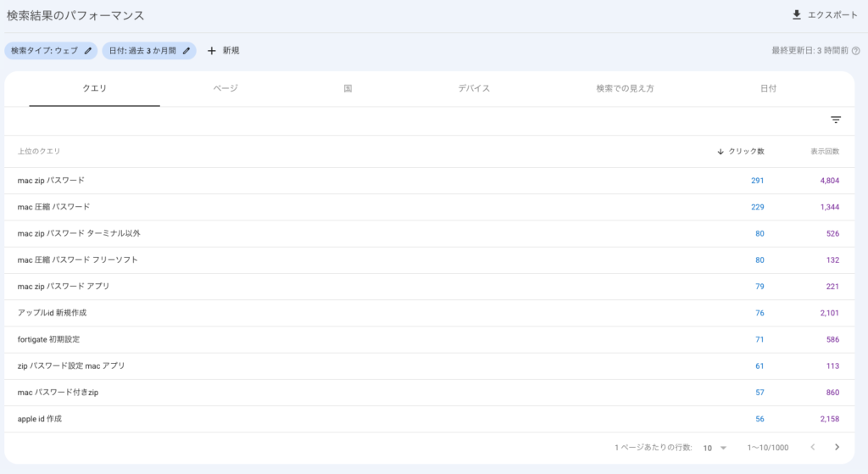
Task: Open help icon next to last updated
Action: click(856, 51)
